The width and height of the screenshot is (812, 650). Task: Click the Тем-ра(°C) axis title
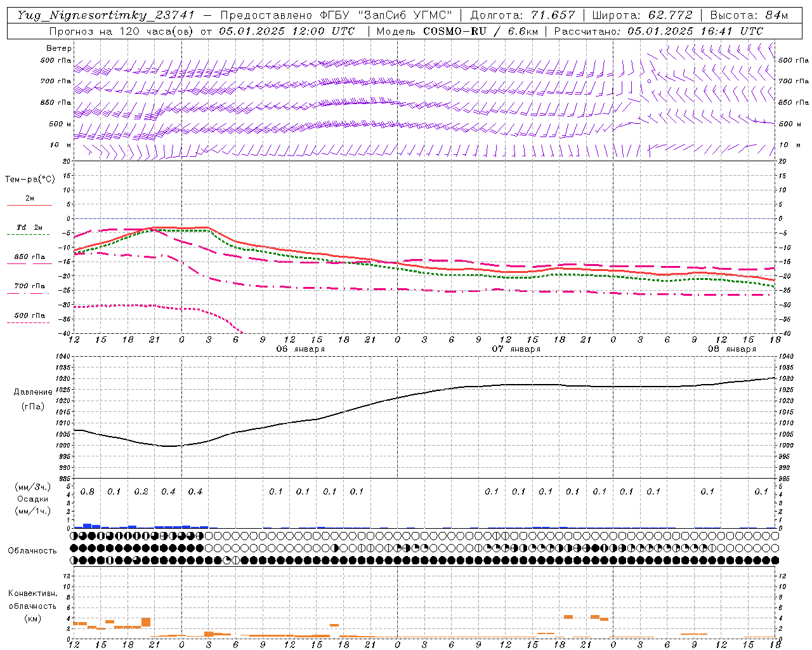coord(30,180)
